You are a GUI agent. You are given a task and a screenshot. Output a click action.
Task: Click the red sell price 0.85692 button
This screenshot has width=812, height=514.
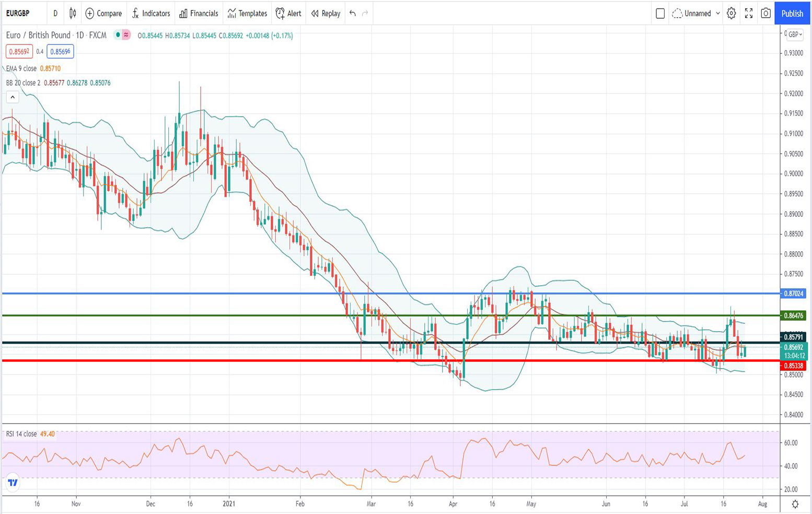click(x=19, y=52)
